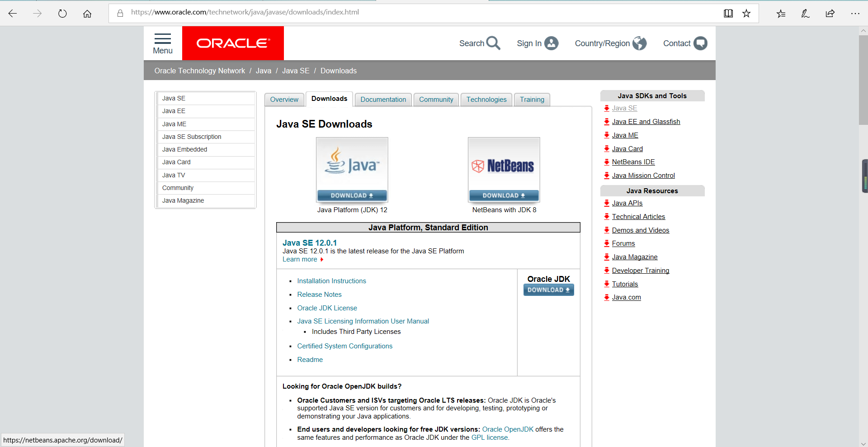868x447 pixels.
Task: Open the Forums link
Action: point(623,243)
